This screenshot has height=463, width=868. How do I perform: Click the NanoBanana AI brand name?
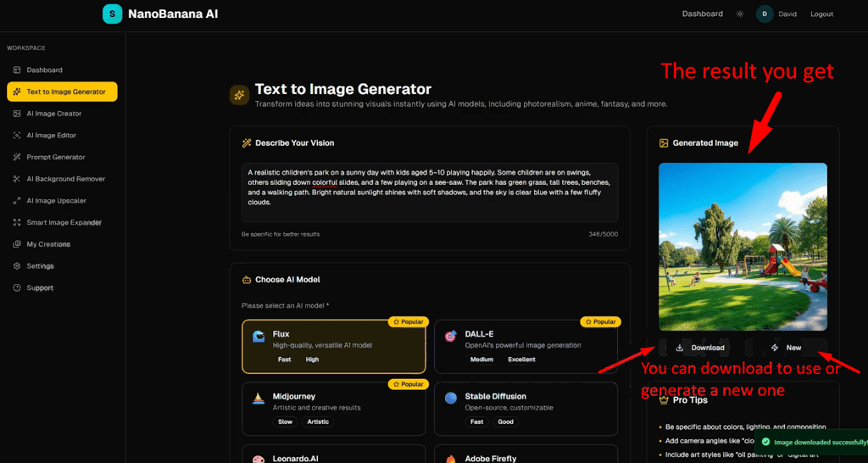click(x=173, y=14)
